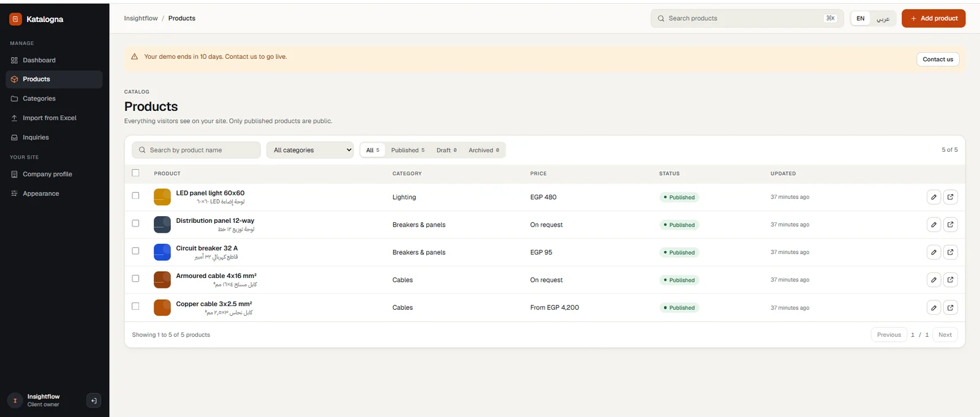Click the Search by product name field
This screenshot has width=980, height=417.
tap(196, 150)
